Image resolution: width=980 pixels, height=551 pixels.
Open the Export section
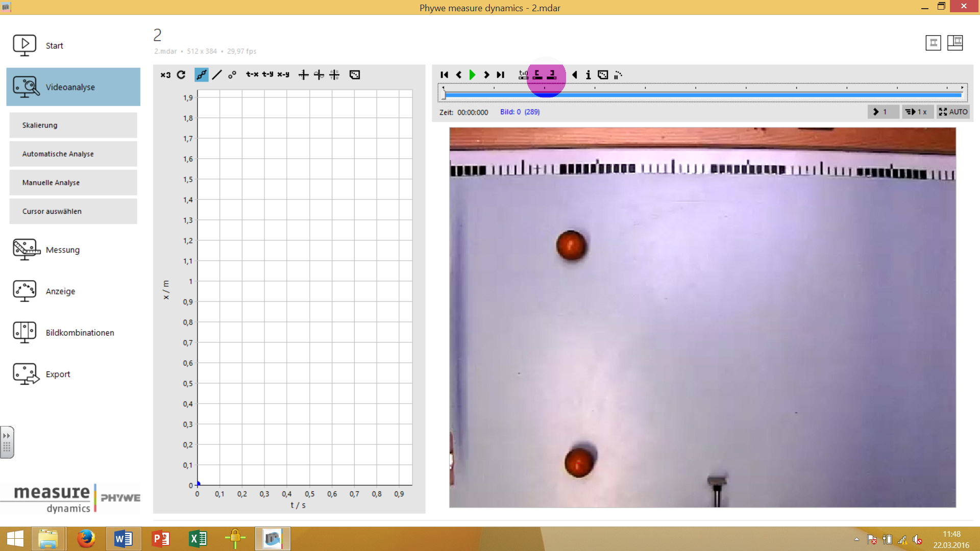coord(58,374)
